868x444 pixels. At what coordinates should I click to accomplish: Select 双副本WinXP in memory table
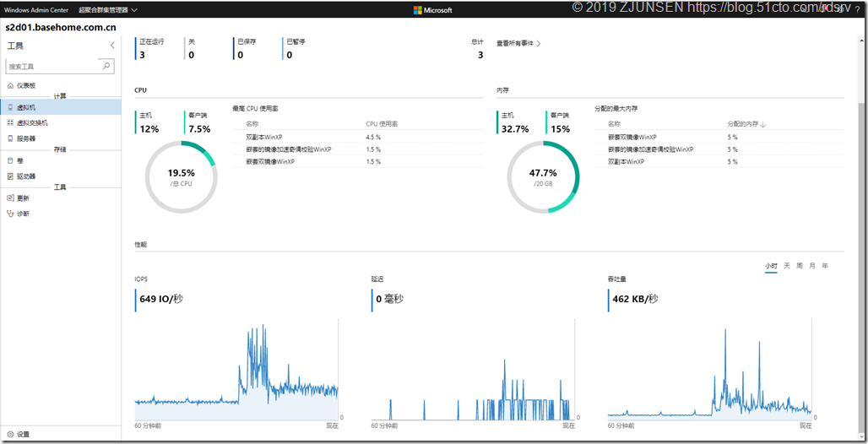719,162
